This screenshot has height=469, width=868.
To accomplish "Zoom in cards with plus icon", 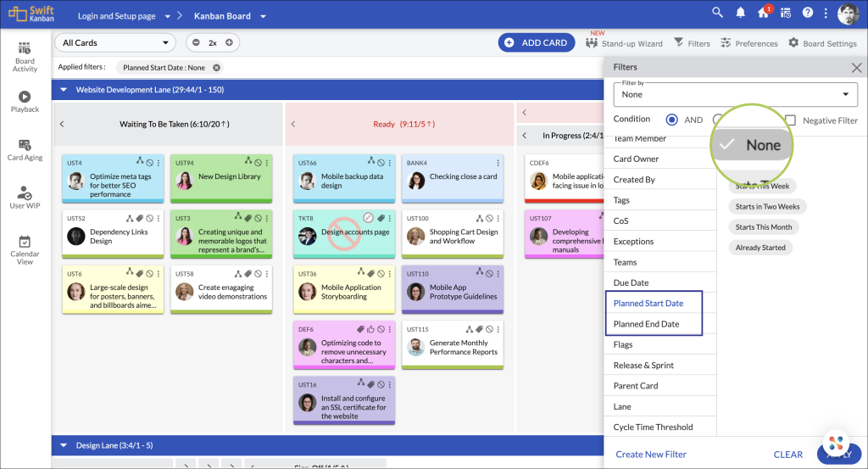I will [x=229, y=42].
